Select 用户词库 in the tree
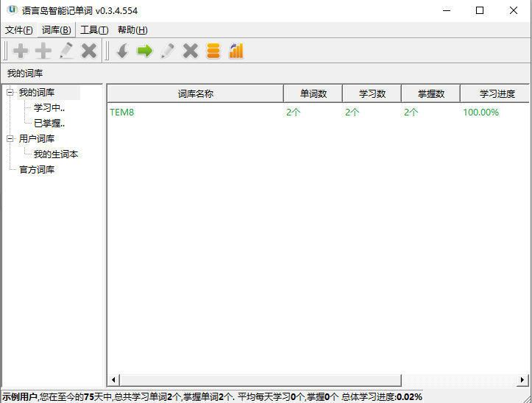Viewport: 532px width, 403px height. pyautogui.click(x=37, y=138)
